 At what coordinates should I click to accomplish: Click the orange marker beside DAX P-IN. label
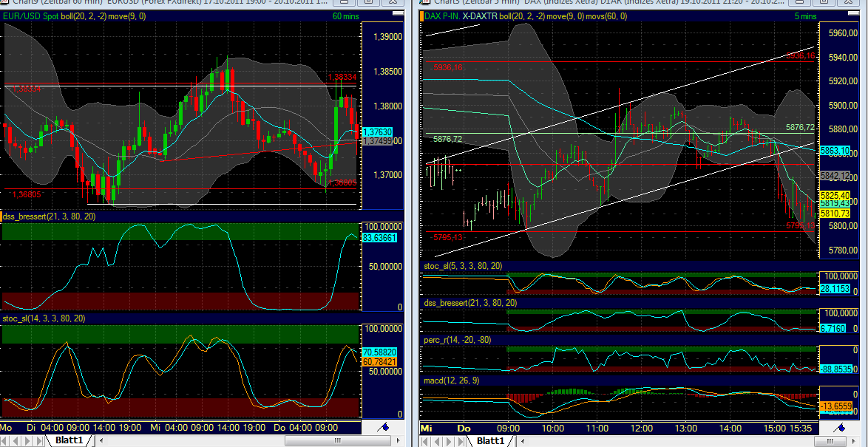423,16
